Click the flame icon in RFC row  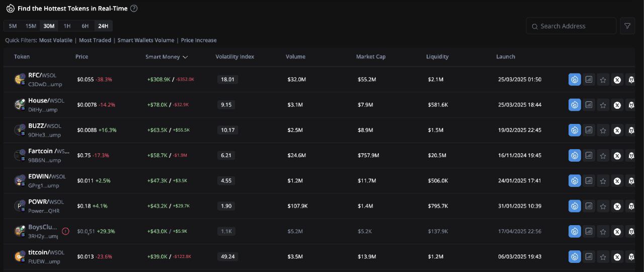pos(575,80)
